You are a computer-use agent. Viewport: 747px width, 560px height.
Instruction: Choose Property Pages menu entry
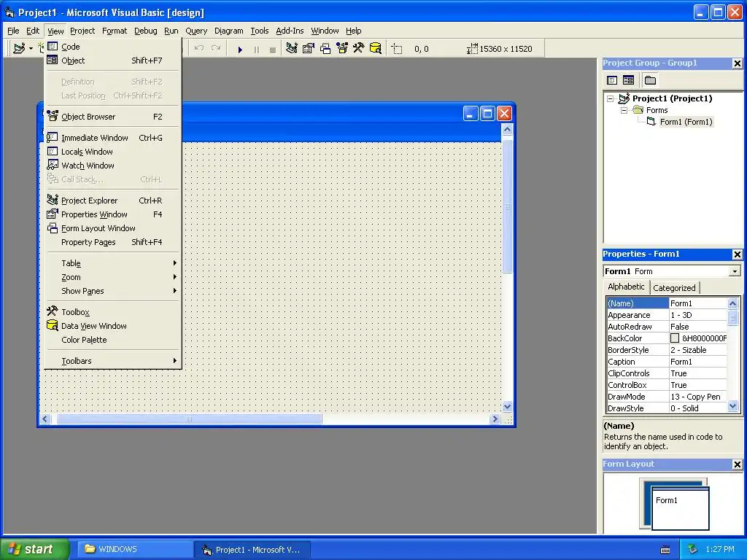112,242
